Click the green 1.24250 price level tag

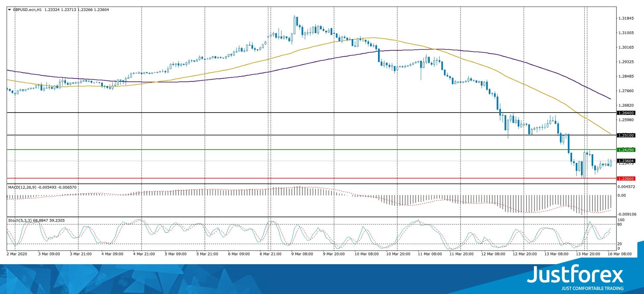point(626,150)
